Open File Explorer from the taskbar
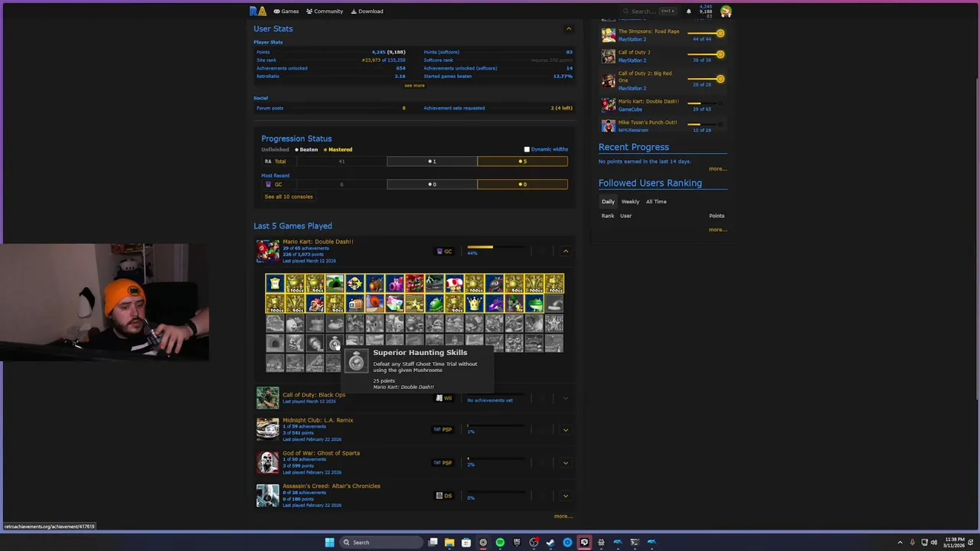Image resolution: width=980 pixels, height=551 pixels. pyautogui.click(x=449, y=543)
